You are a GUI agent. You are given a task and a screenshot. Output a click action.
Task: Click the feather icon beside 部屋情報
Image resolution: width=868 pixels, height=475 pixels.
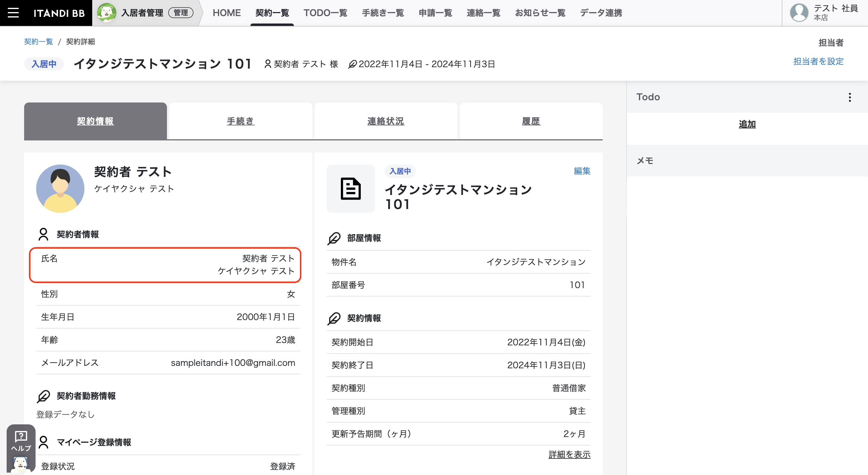point(334,238)
